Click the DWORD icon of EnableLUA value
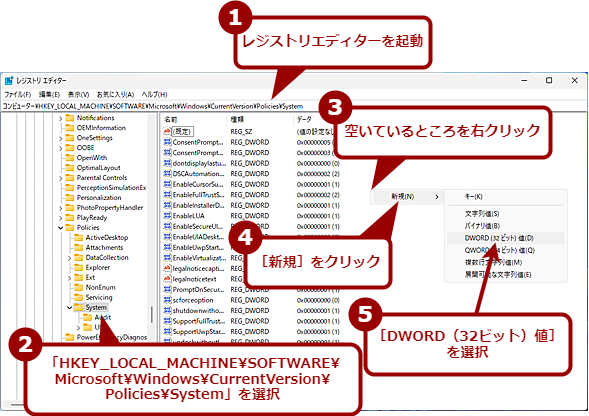 click(x=168, y=216)
